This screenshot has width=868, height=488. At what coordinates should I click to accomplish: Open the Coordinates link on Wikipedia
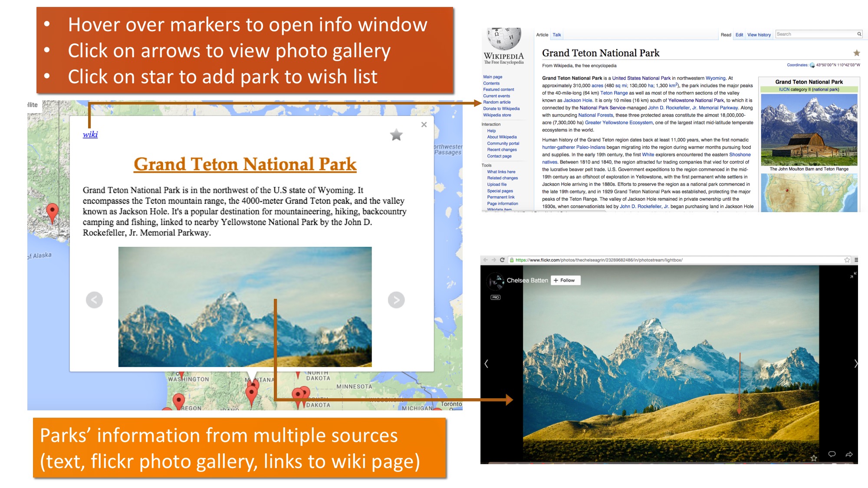pos(798,65)
